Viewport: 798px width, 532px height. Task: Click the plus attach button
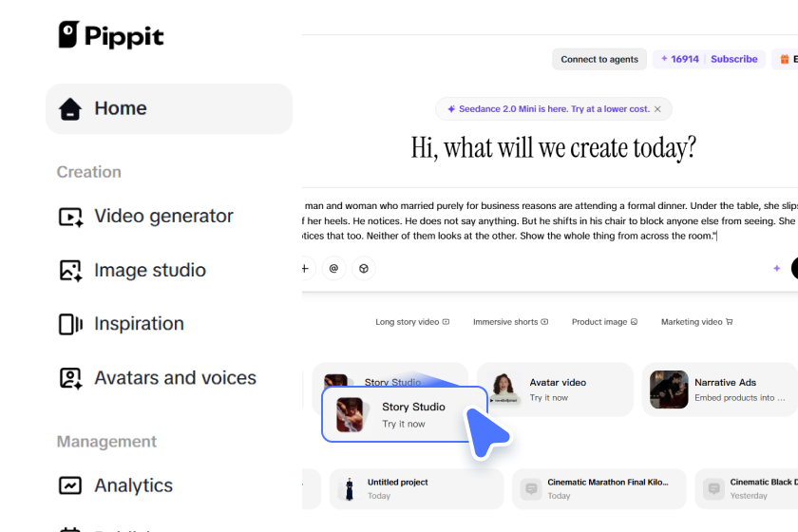[305, 268]
